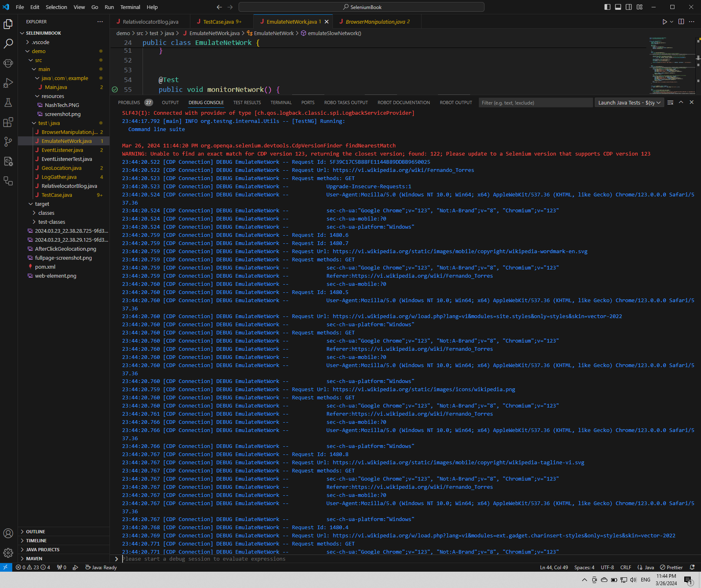Open the Launch Java Tests session dropdown
701x588 pixels.
[x=629, y=102]
